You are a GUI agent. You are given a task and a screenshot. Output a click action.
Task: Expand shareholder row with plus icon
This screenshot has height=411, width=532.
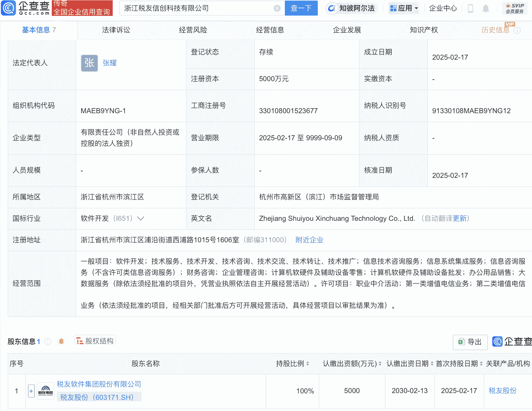(31, 390)
